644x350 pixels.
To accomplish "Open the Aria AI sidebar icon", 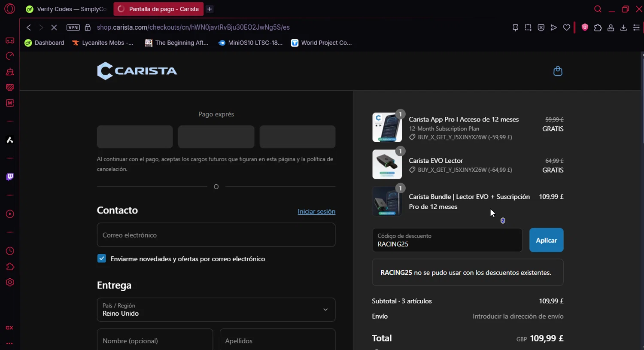I will click(10, 140).
